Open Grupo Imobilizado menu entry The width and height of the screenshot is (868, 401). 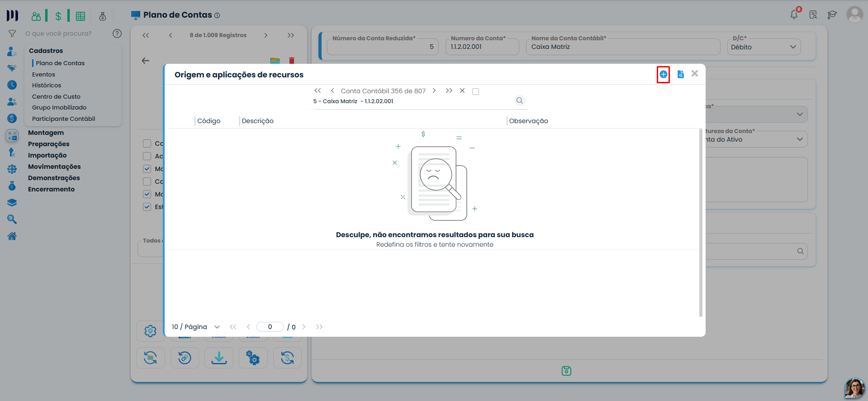59,107
